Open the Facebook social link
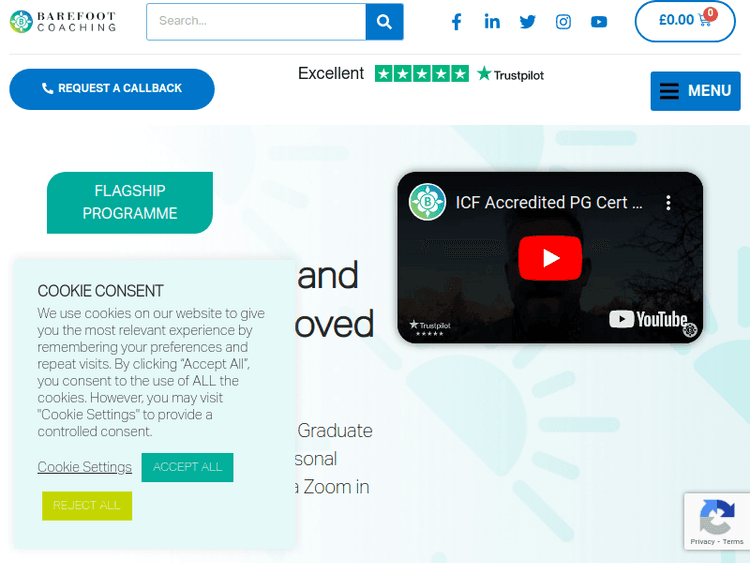The image size is (750, 563). [456, 22]
